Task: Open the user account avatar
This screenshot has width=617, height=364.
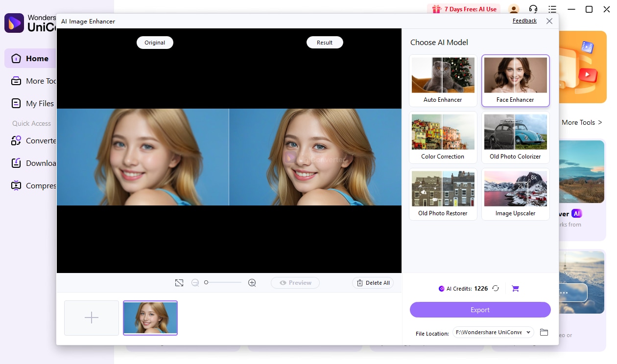Action: (514, 9)
